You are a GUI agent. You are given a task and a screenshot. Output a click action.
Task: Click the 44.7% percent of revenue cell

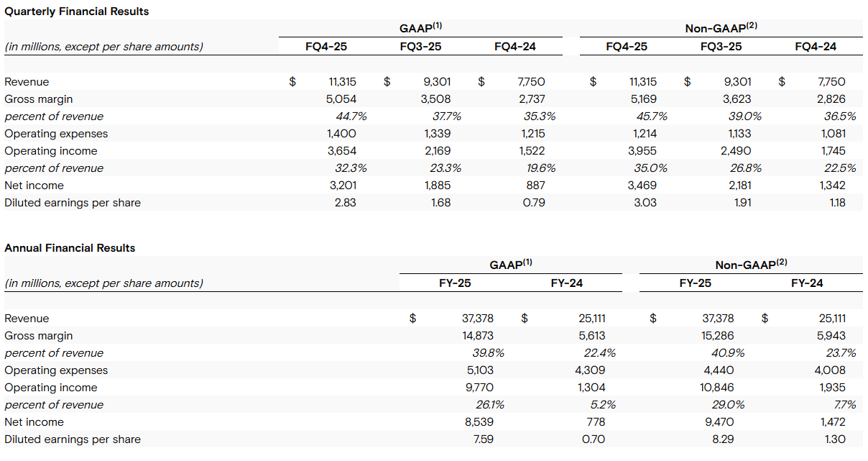coord(344,117)
